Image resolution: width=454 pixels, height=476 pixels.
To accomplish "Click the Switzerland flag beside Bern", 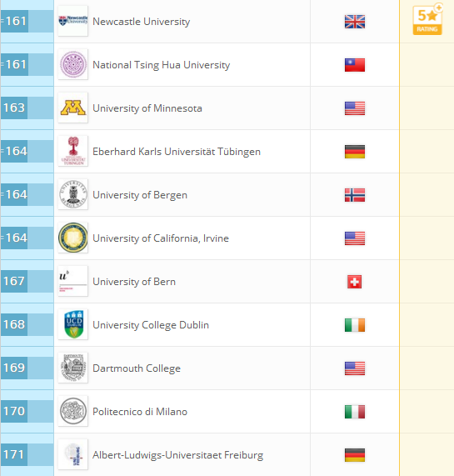I will click(x=355, y=282).
